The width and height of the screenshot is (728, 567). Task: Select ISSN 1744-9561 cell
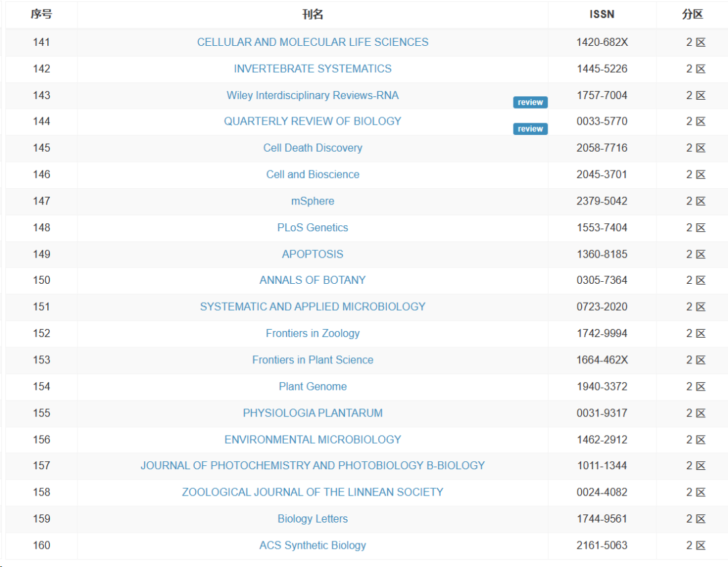point(602,518)
